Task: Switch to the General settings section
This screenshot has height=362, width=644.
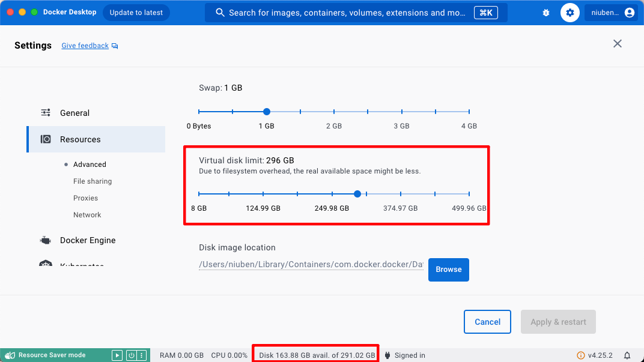Action: [x=74, y=112]
